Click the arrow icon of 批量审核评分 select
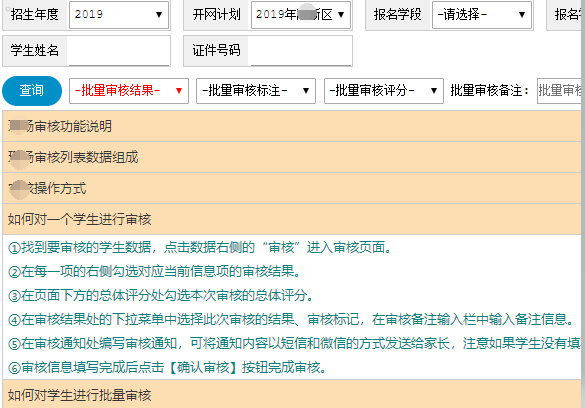Screen dimensions: 585x408 434,91
